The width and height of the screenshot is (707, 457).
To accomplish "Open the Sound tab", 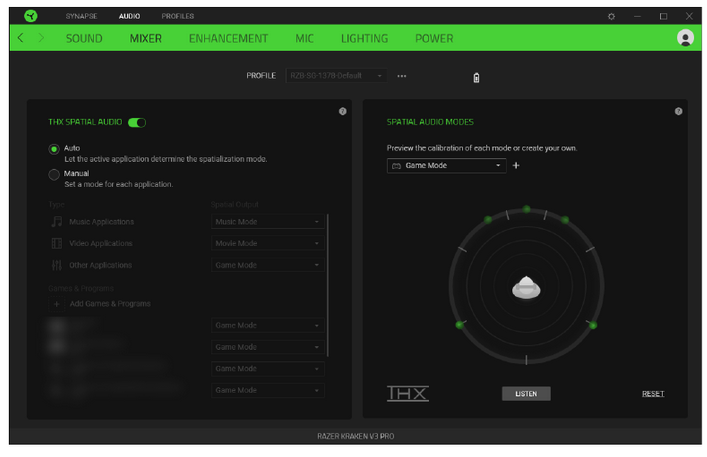I will click(84, 38).
